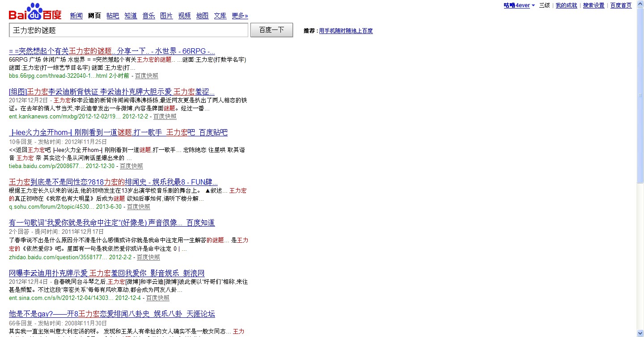This screenshot has width=644, height=337.
Task: Open the 地图 tab
Action: click(x=202, y=16)
